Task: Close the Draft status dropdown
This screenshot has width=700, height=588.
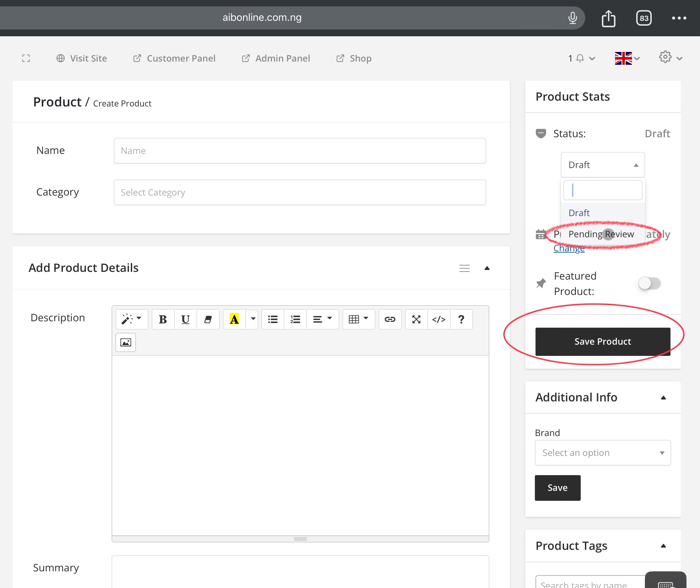Action: [x=603, y=165]
